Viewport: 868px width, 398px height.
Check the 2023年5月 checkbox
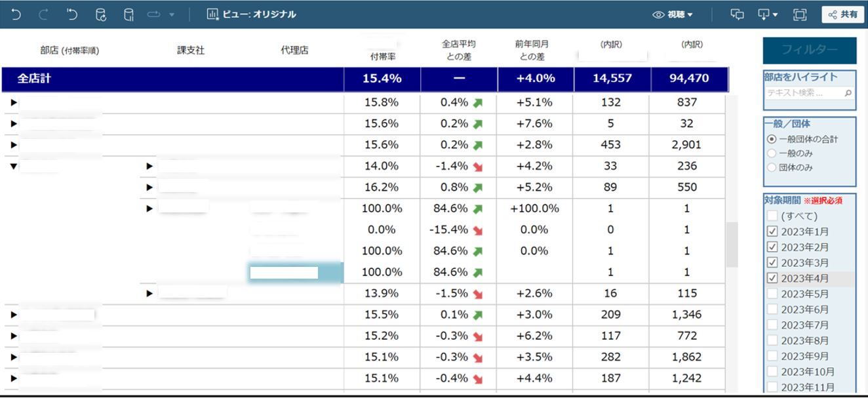click(x=772, y=294)
